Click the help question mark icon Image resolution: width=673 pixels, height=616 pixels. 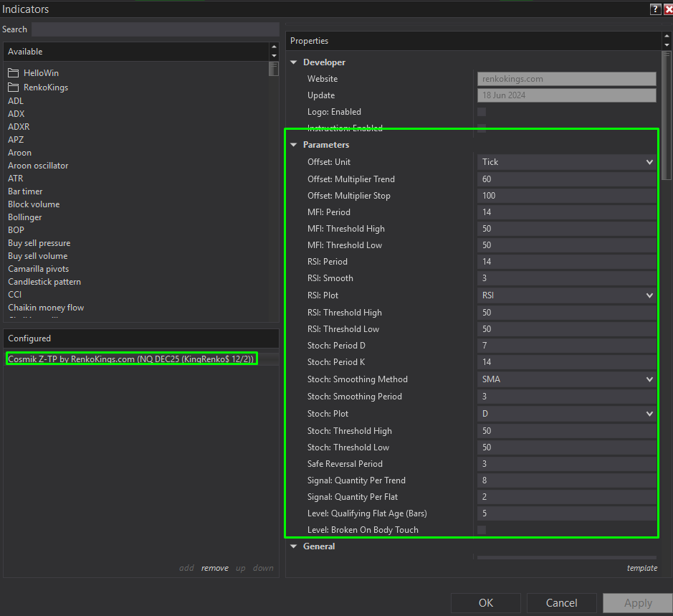click(655, 9)
